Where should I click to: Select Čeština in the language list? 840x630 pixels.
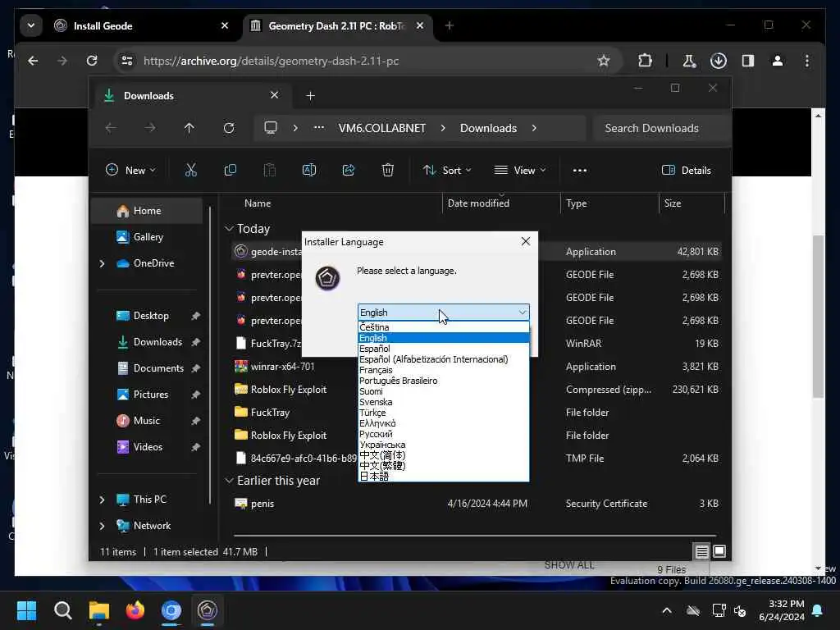[443, 326]
